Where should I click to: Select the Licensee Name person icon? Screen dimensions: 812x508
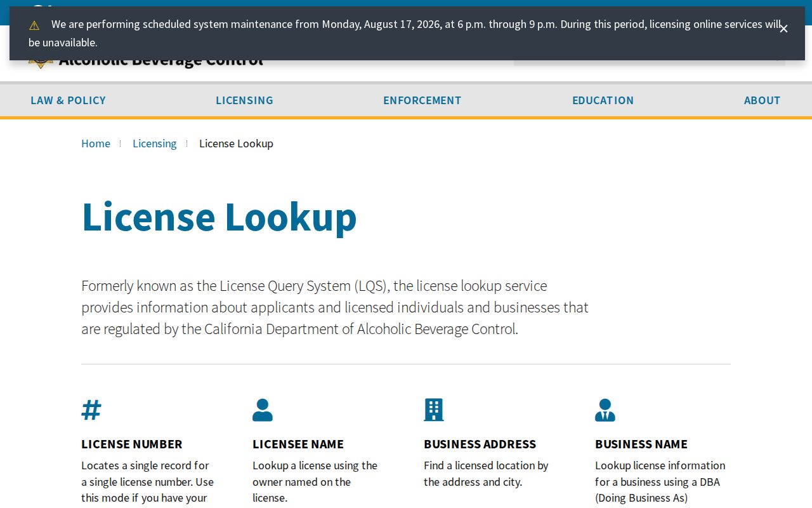[x=263, y=410]
